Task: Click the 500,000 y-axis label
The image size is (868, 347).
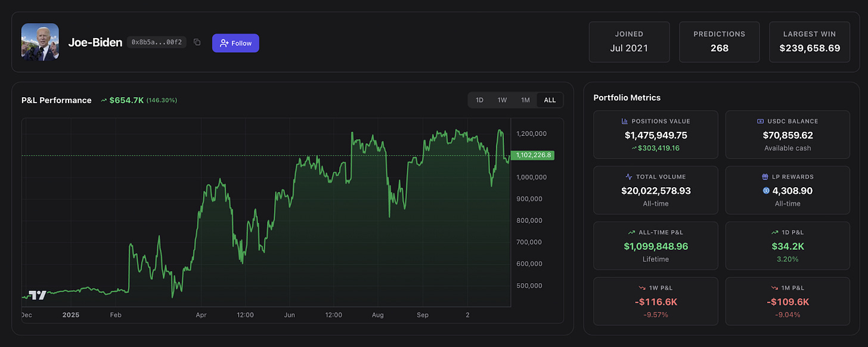Action: [x=530, y=286]
